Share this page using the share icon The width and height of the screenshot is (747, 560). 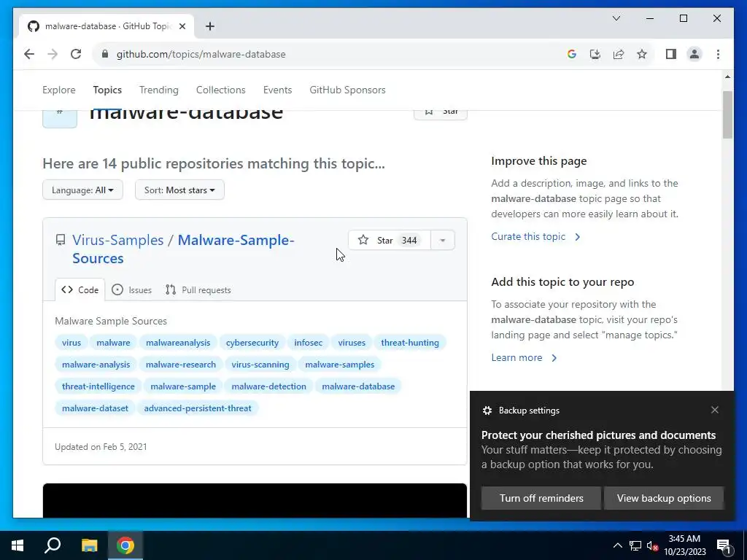click(x=619, y=54)
